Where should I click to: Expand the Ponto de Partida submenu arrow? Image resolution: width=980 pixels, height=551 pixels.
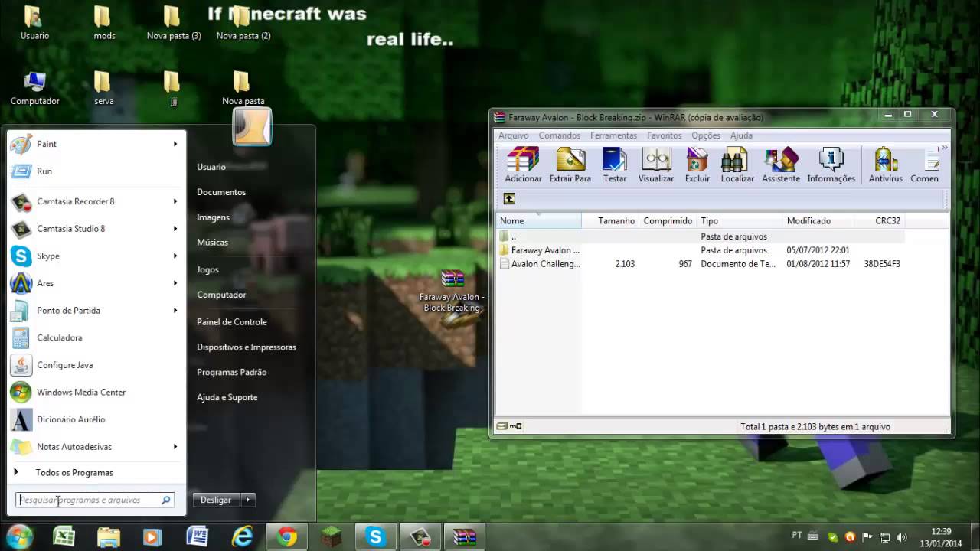pos(175,311)
